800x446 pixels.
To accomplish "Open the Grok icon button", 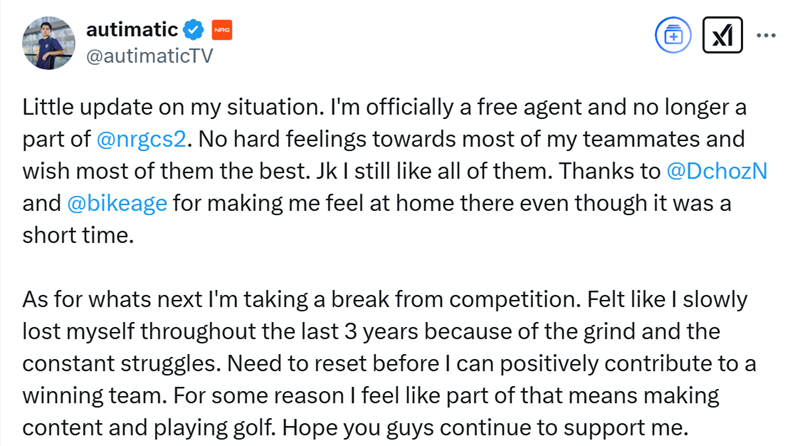I will (x=722, y=35).
